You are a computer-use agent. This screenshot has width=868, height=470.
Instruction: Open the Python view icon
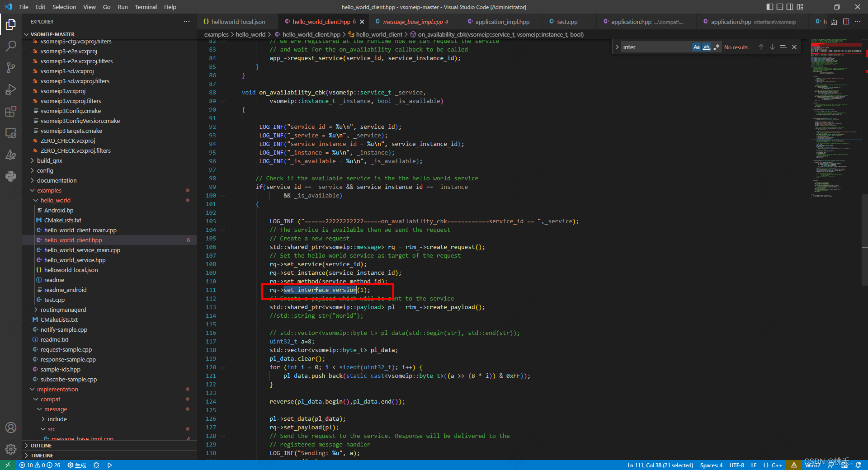[x=11, y=176]
